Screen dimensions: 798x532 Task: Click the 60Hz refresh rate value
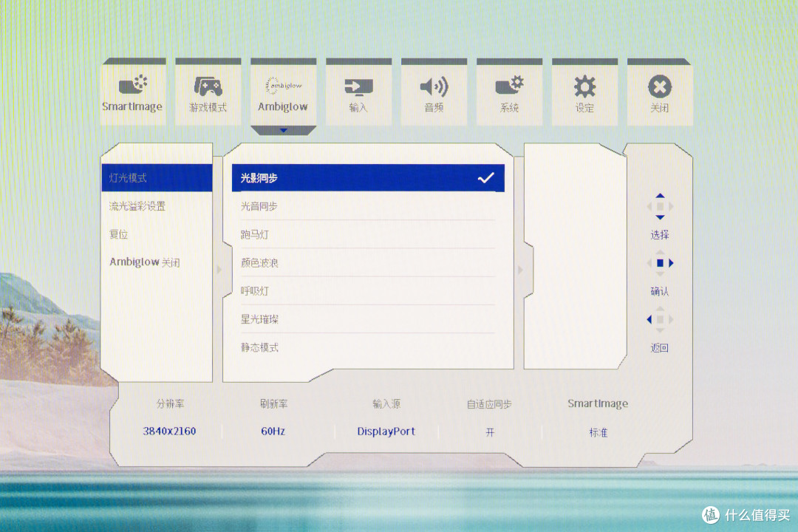pos(273,432)
